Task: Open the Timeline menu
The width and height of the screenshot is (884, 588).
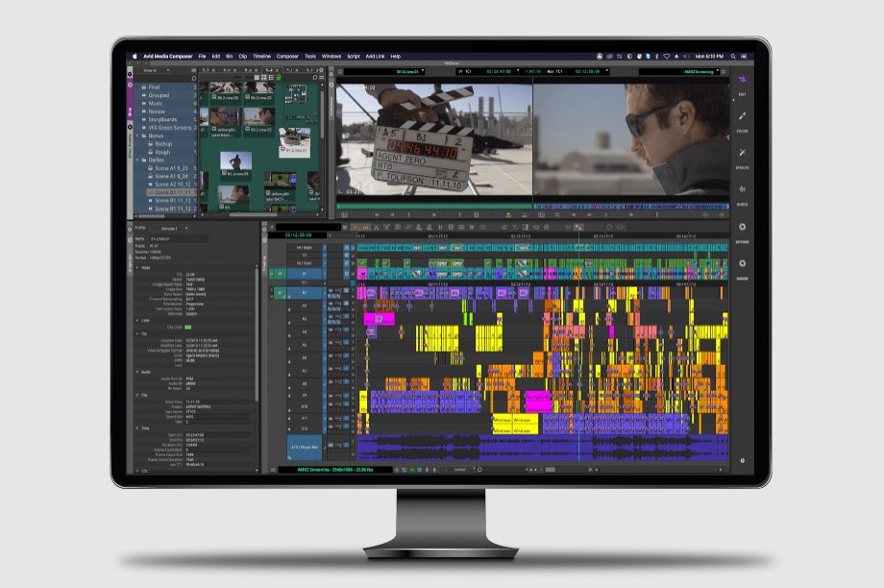Action: click(x=261, y=57)
